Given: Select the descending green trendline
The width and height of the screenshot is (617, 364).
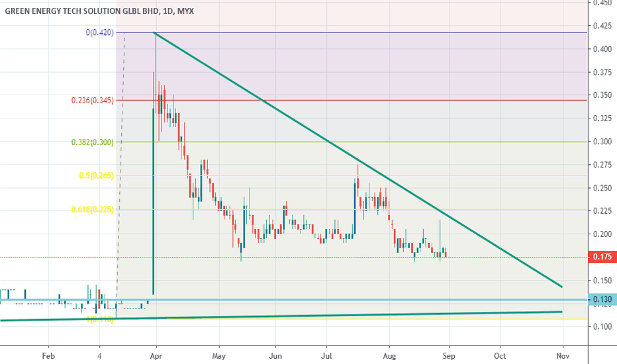Looking at the screenshot, I should click(358, 159).
